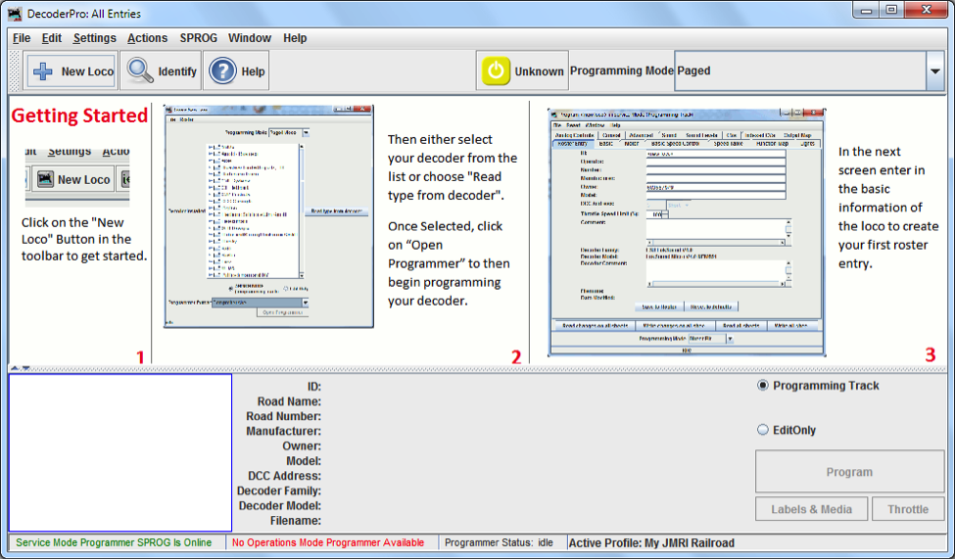Click the 'Programmer Status: idle' status text

pyautogui.click(x=499, y=542)
